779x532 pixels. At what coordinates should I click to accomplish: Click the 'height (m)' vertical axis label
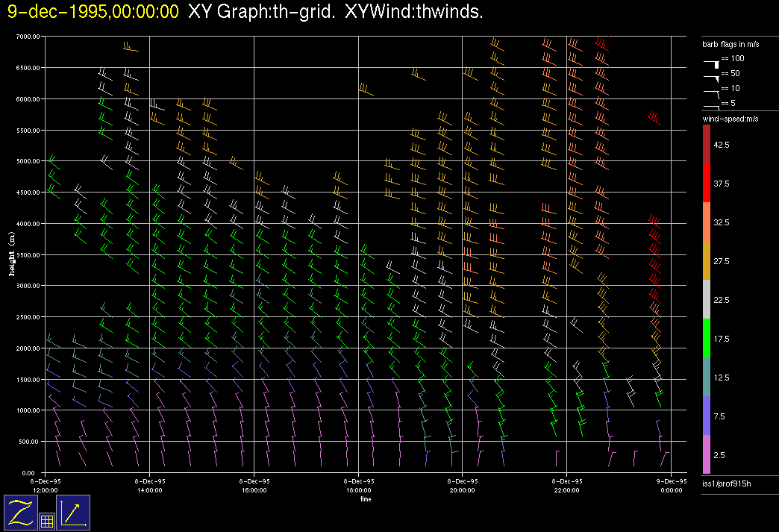(12, 254)
